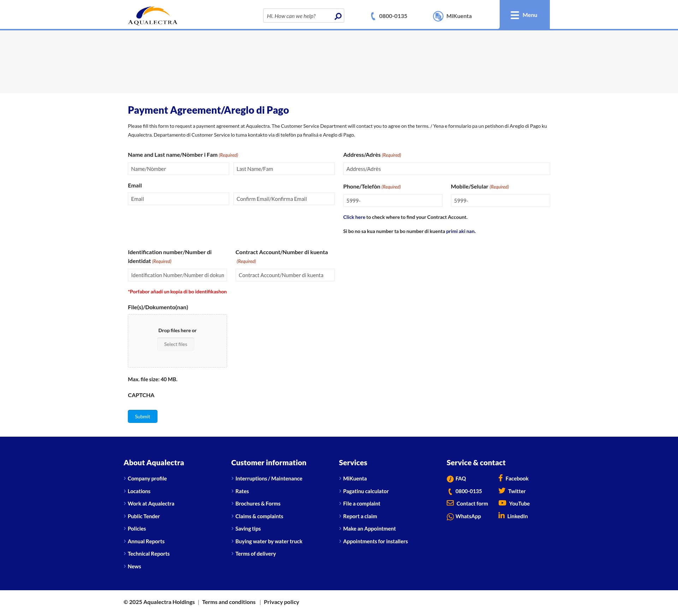Open Locations footer link

pos(139,491)
